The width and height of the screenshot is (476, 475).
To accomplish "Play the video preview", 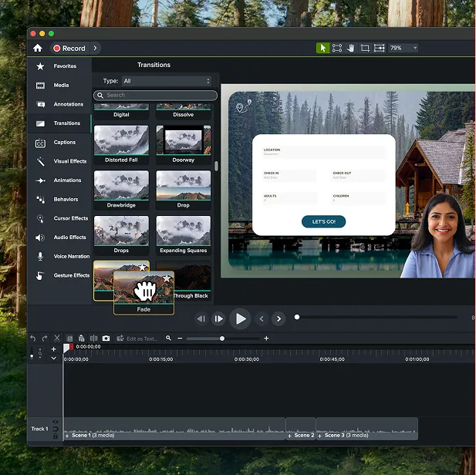I will tap(241, 318).
